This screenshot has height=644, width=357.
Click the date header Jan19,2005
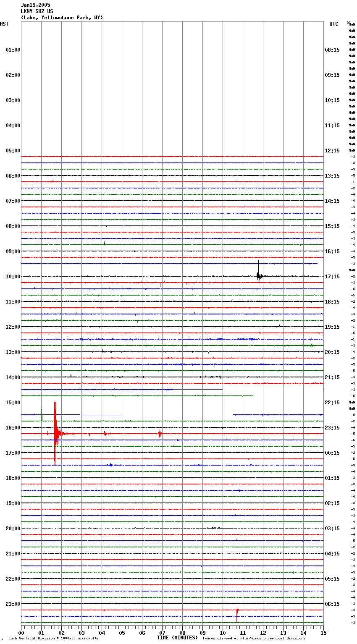tap(35, 5)
